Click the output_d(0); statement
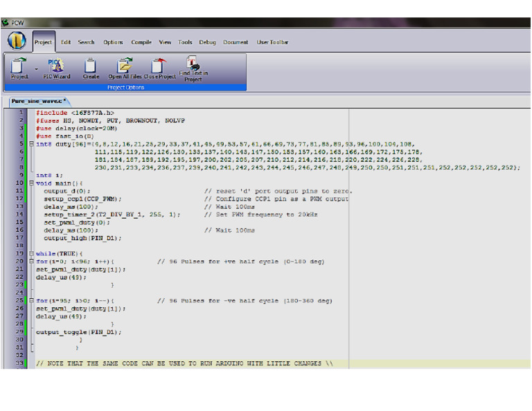The width and height of the screenshot is (532, 411). coord(66,191)
